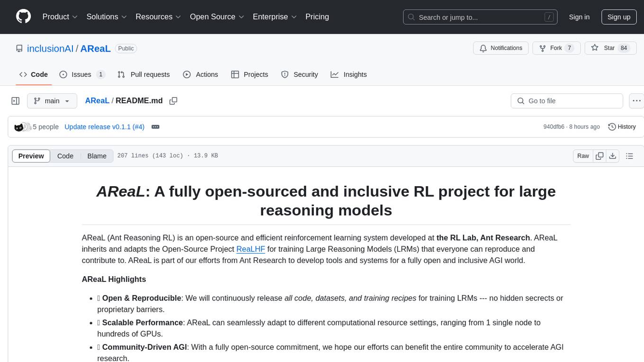The height and width of the screenshot is (362, 644).
Task: Open the more file actions menu
Action: pyautogui.click(x=636, y=101)
